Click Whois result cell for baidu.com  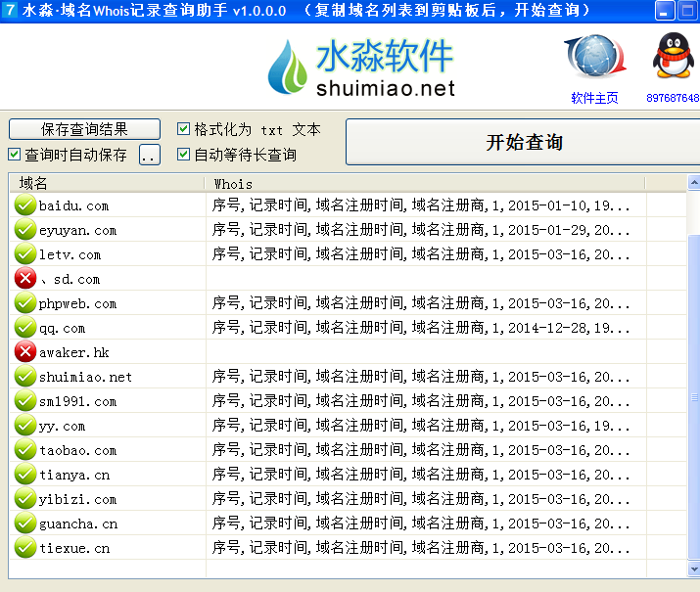tap(426, 205)
